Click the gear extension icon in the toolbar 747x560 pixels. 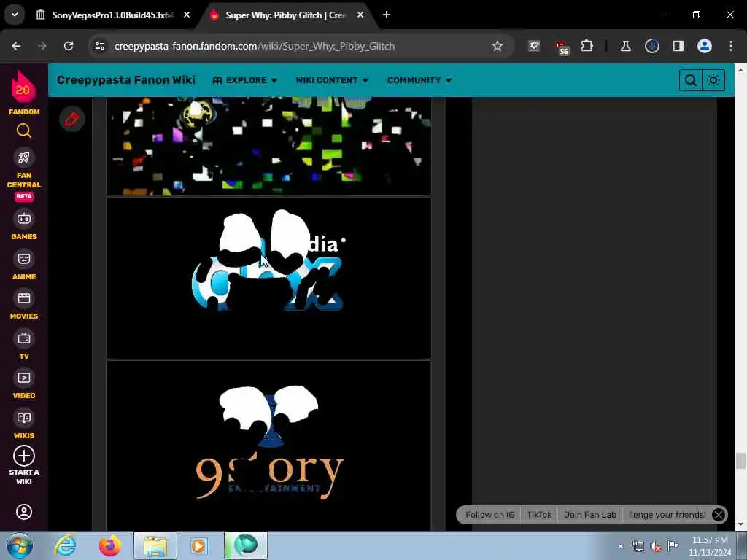(x=534, y=46)
